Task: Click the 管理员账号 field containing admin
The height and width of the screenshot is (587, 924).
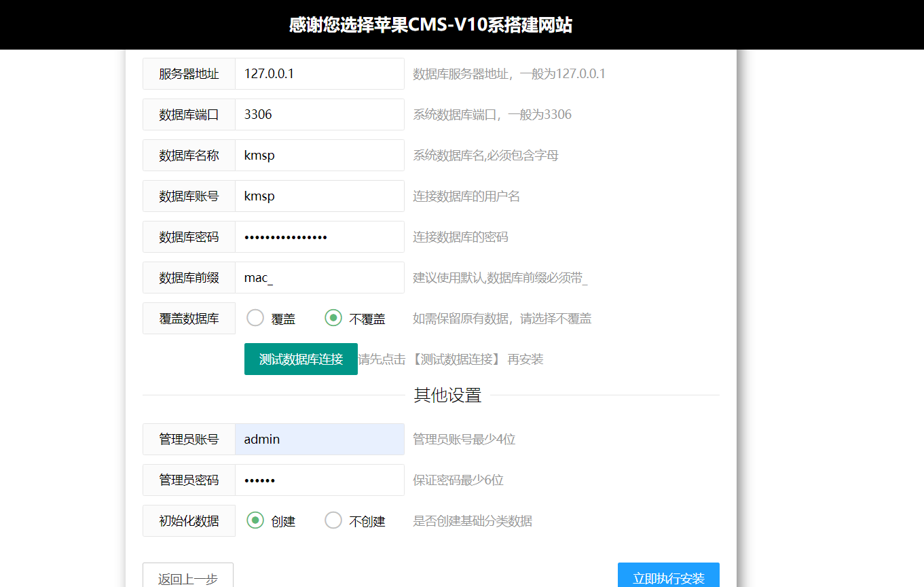Action: point(319,439)
